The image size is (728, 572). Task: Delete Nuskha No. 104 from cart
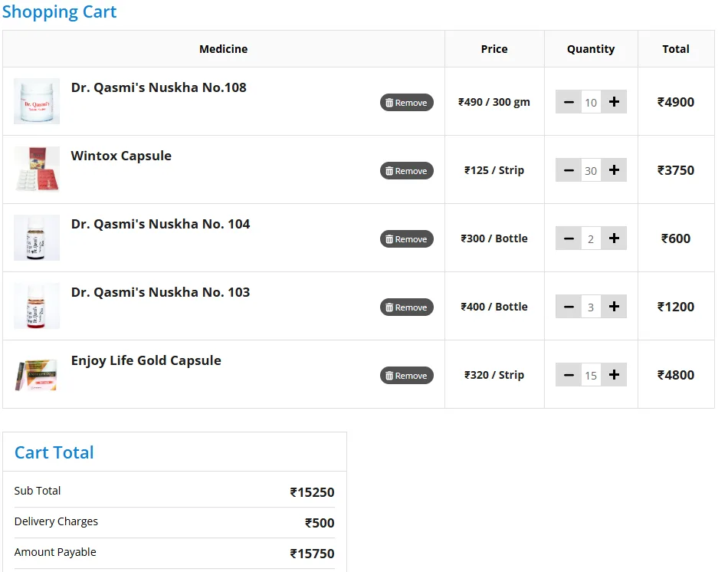[406, 239]
